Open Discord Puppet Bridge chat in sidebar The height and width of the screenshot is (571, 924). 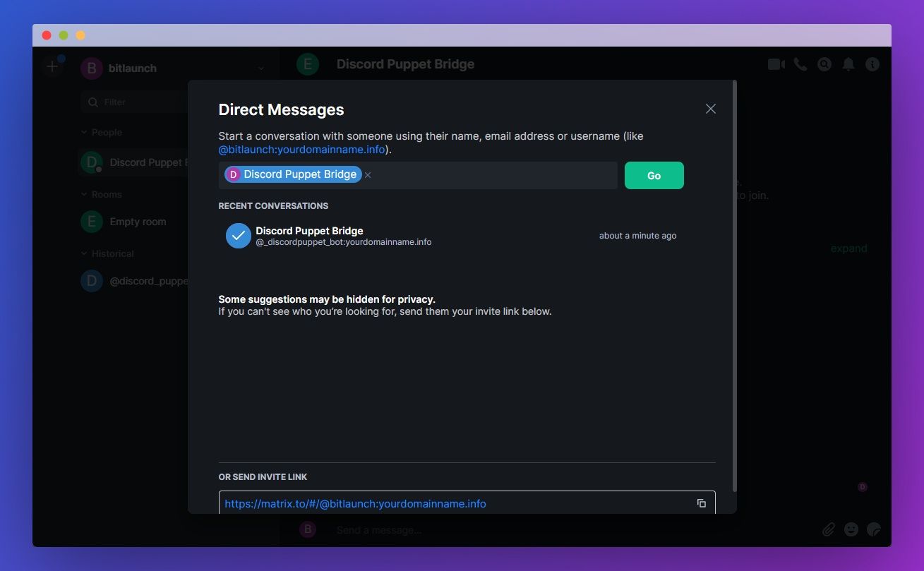tap(134, 162)
